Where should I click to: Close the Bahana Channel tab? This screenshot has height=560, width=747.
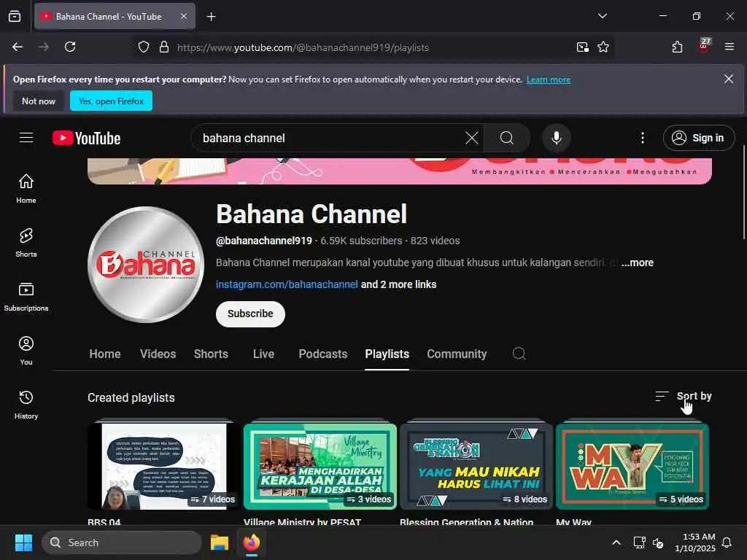[183, 16]
